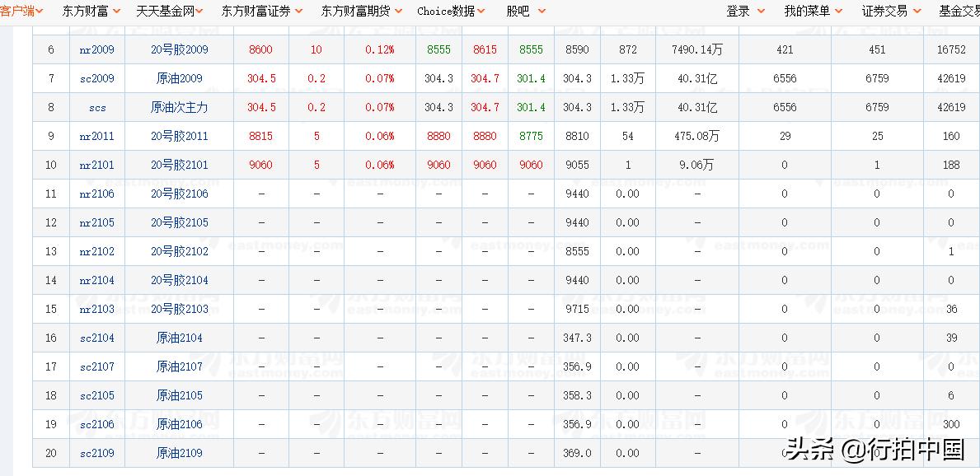Open the 证券交易 menu
980x476 pixels.
click(x=892, y=11)
